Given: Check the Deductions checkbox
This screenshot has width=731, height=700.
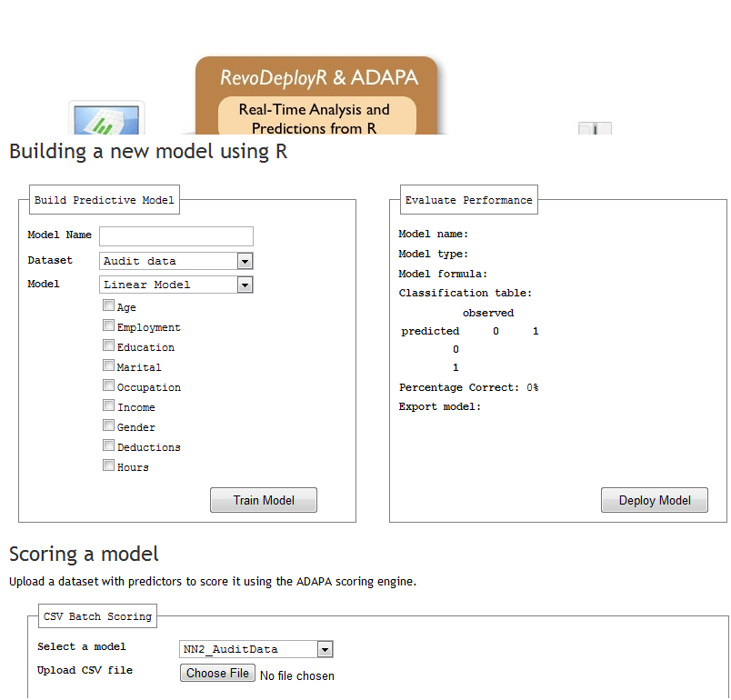Looking at the screenshot, I should (x=109, y=446).
